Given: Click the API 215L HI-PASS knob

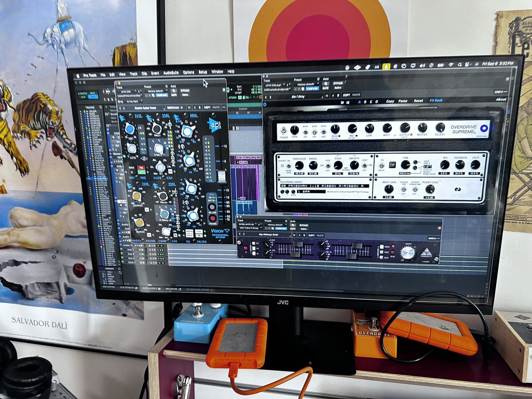Looking at the screenshot, I should [x=139, y=222].
